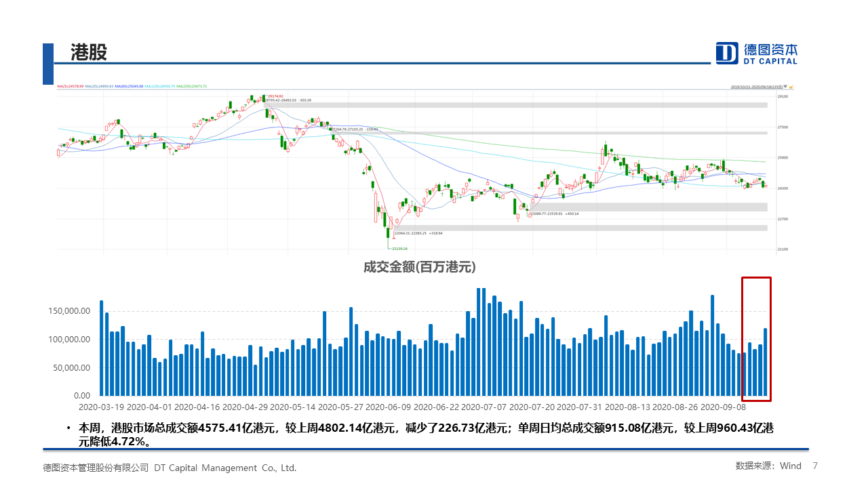Click the MA(250) green legend label
868x488 pixels.
193,87
